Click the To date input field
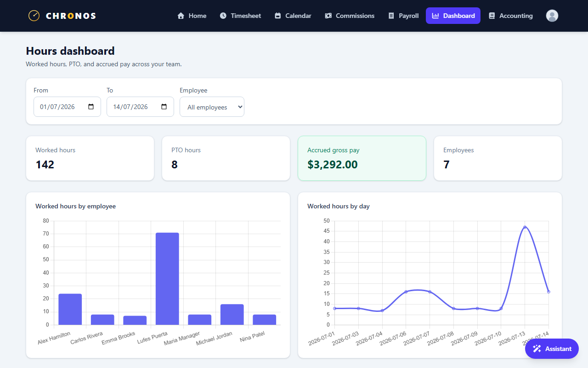This screenshot has width=588, height=368. point(140,107)
